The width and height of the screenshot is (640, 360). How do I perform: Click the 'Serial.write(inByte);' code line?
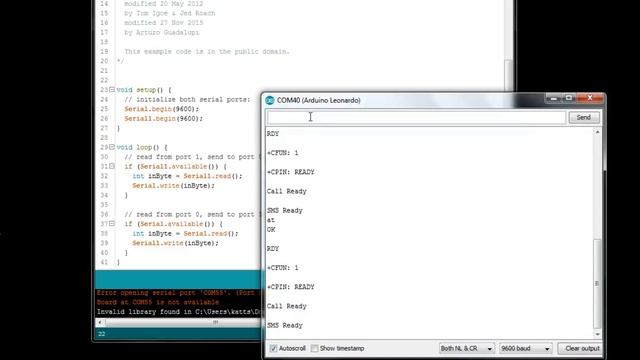point(173,186)
